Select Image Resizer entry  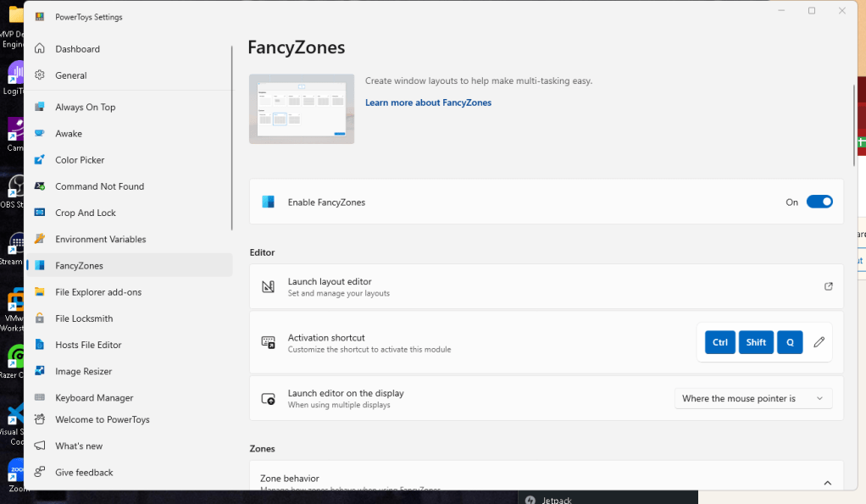tap(130, 371)
